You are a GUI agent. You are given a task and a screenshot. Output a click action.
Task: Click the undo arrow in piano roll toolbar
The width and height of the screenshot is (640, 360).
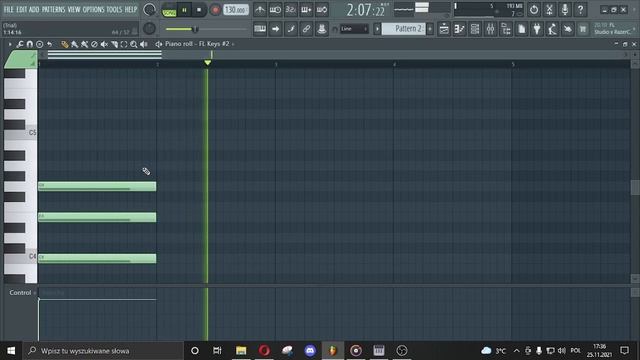(49, 44)
